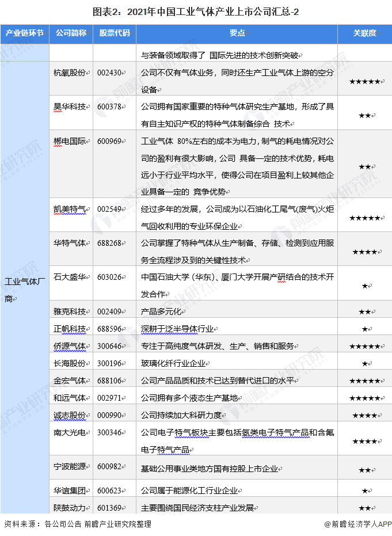Click the 产业链环节 column header

click(25, 33)
